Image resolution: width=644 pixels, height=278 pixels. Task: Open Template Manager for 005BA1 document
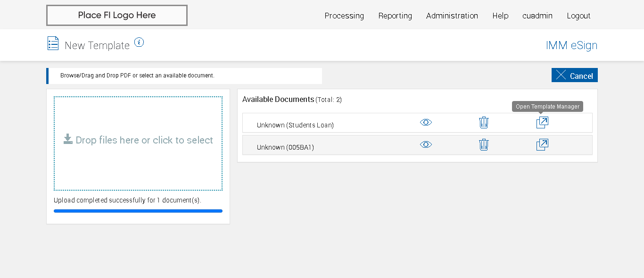[x=542, y=145]
